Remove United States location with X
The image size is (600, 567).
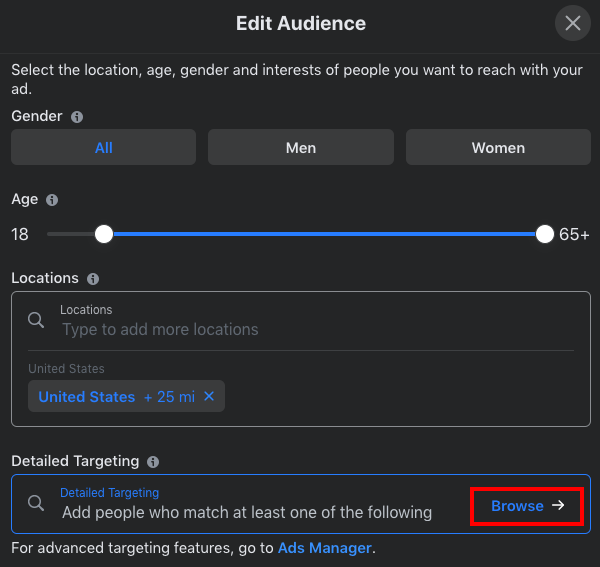pyautogui.click(x=209, y=396)
